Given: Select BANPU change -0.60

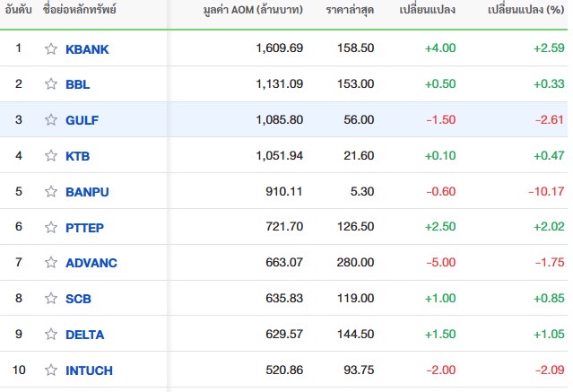Looking at the screenshot, I should (441, 191).
